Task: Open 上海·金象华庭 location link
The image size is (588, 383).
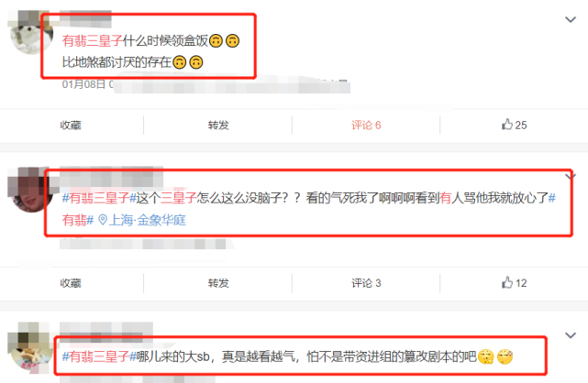Action: point(147,220)
